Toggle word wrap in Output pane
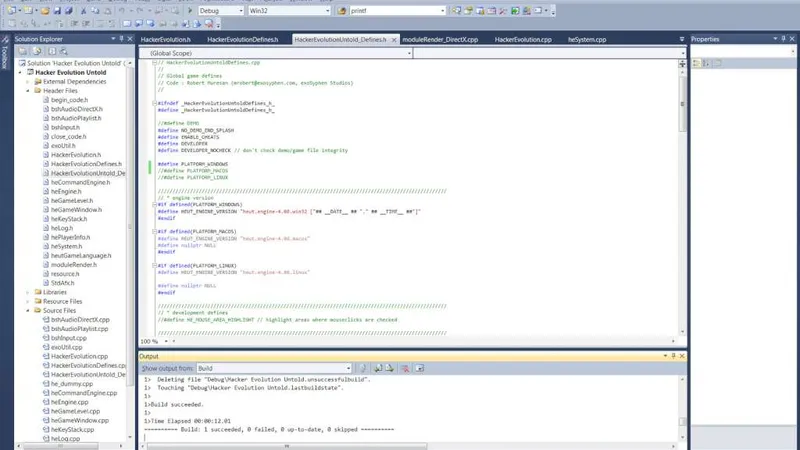Viewport: 800px width, 450px height. (419, 368)
